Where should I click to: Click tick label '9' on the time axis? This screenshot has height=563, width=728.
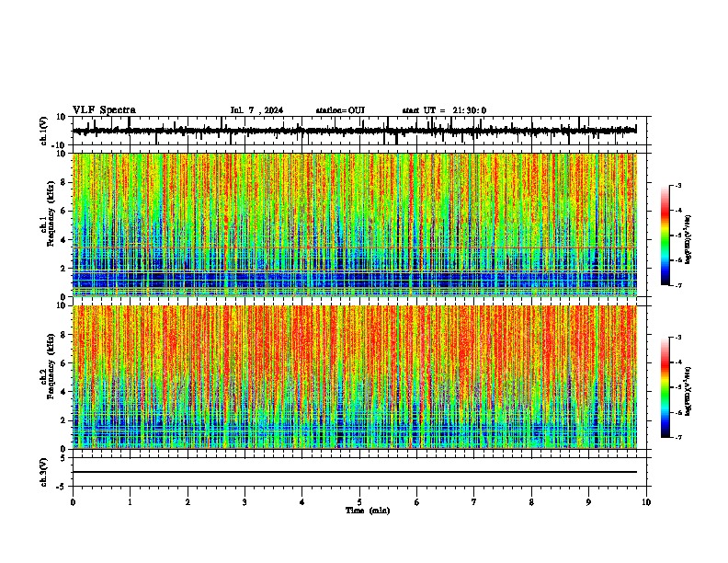pyautogui.click(x=588, y=502)
